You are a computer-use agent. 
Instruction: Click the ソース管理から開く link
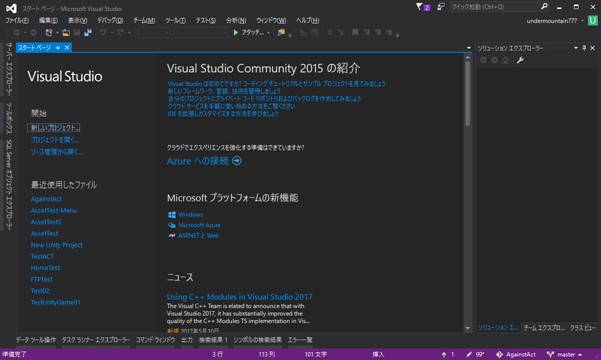pyautogui.click(x=57, y=152)
